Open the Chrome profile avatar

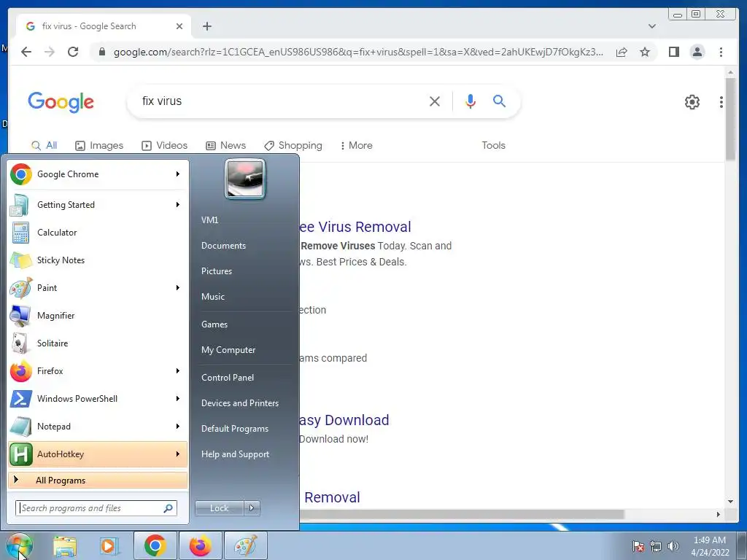(697, 52)
